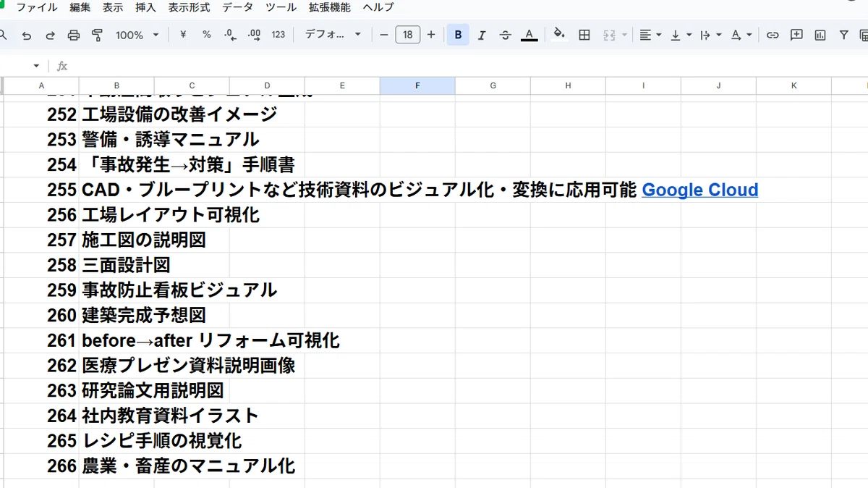
Task: Open the 表示 menu
Action: (113, 7)
